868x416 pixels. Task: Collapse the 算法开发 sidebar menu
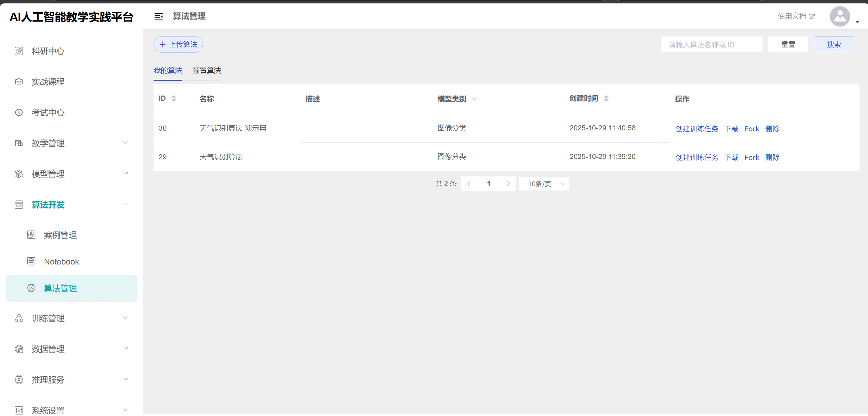coord(126,204)
